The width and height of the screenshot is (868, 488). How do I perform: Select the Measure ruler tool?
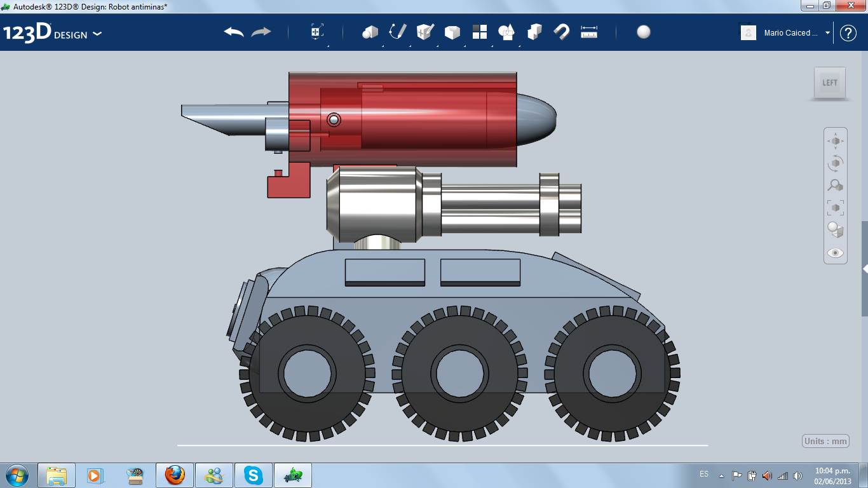tap(589, 32)
